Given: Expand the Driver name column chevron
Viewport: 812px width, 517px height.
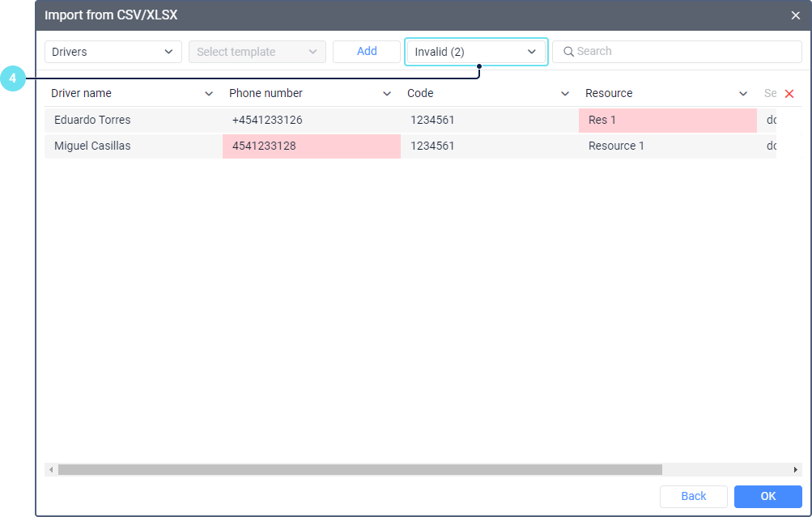Looking at the screenshot, I should [209, 94].
